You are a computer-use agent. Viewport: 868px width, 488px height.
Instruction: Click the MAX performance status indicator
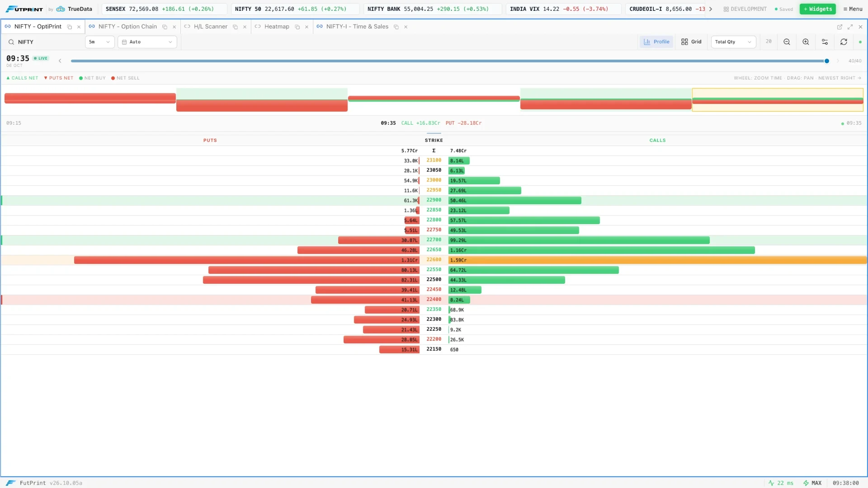click(812, 483)
